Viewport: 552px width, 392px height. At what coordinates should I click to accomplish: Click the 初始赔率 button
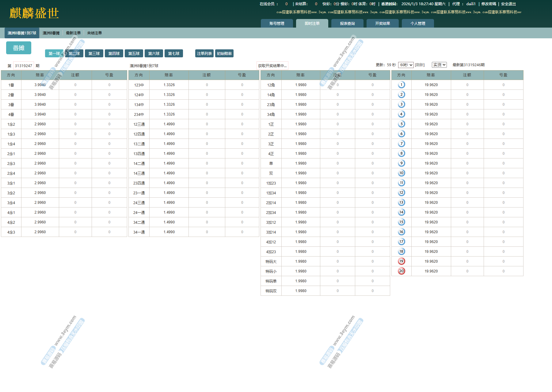click(x=224, y=54)
